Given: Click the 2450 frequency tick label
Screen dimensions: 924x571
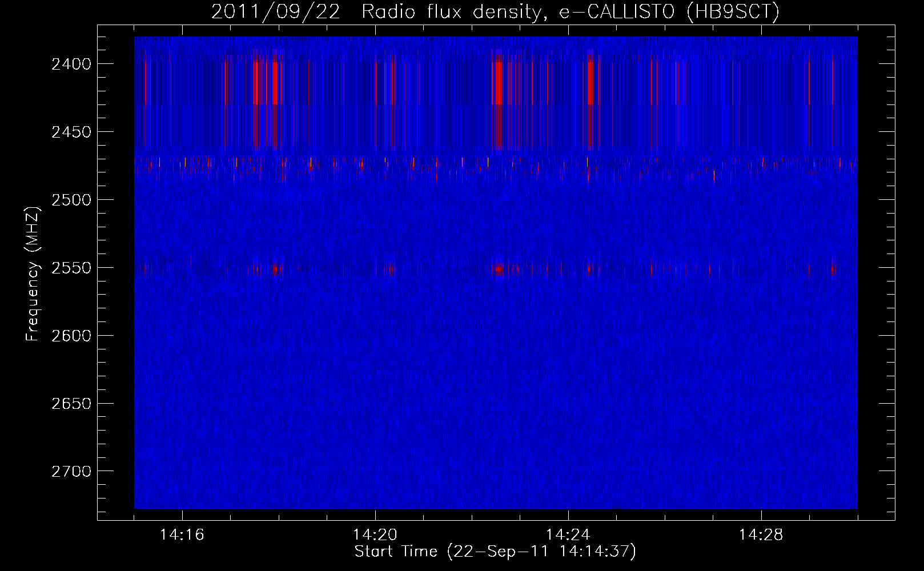Looking at the screenshot, I should coord(71,132).
